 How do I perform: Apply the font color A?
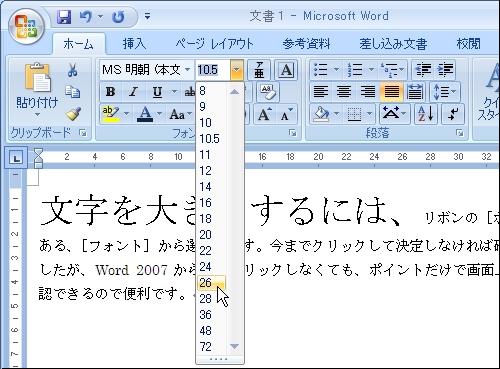(x=145, y=114)
